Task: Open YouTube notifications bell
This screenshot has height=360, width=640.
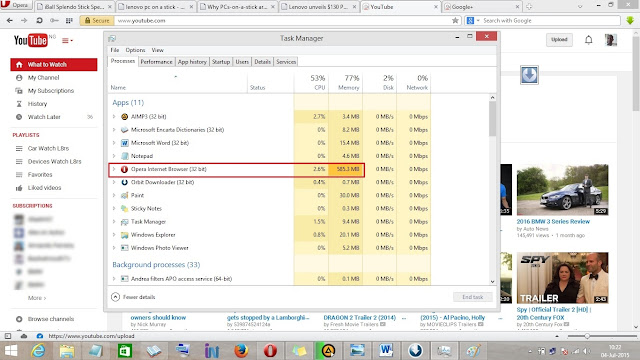Action: [x=589, y=40]
